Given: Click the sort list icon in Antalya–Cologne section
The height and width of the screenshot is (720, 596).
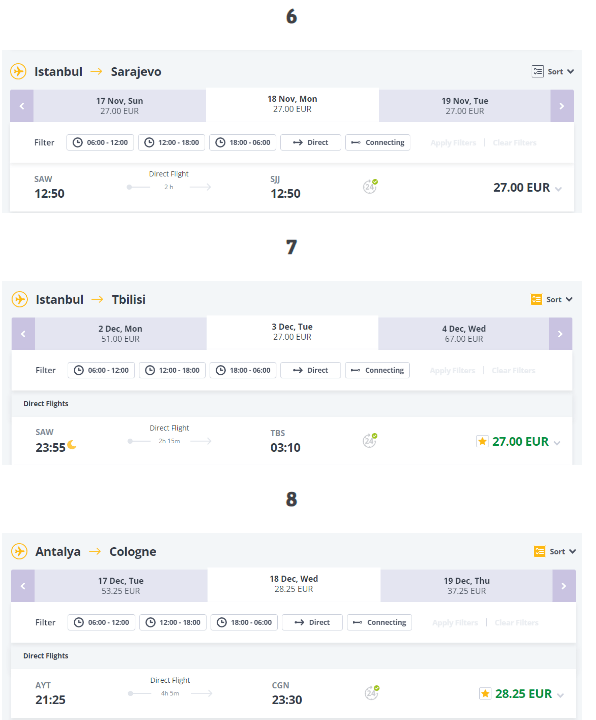Looking at the screenshot, I should (x=540, y=551).
